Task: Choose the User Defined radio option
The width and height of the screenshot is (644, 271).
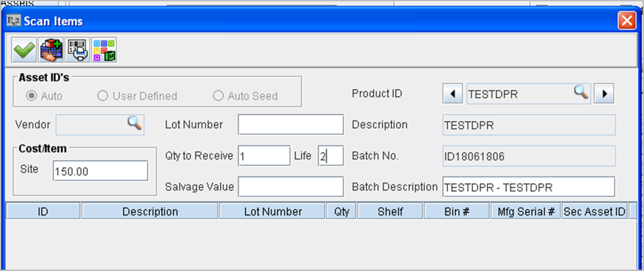Action: click(x=103, y=96)
